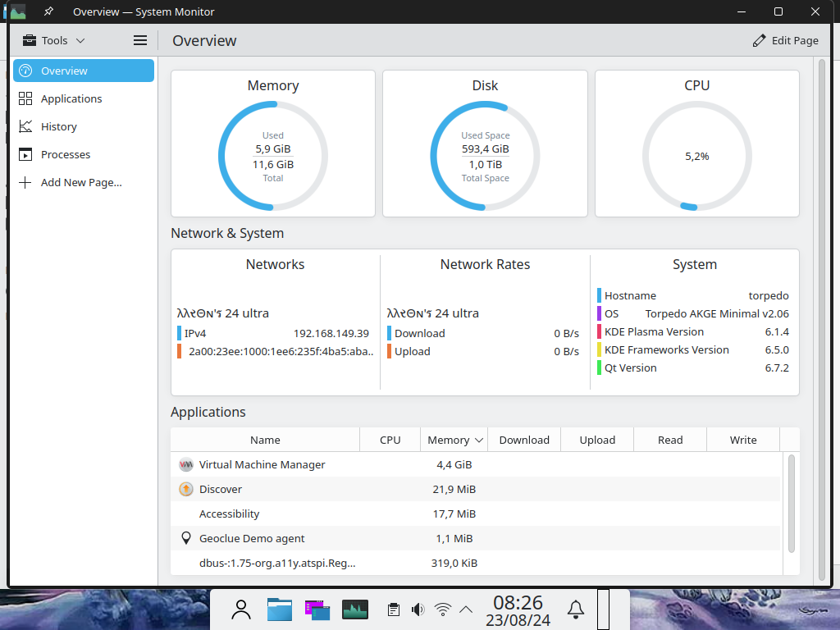Screen dimensions: 840x630
Task: Click the OS Torpedo AKGE Minimal entry
Action: tap(693, 314)
